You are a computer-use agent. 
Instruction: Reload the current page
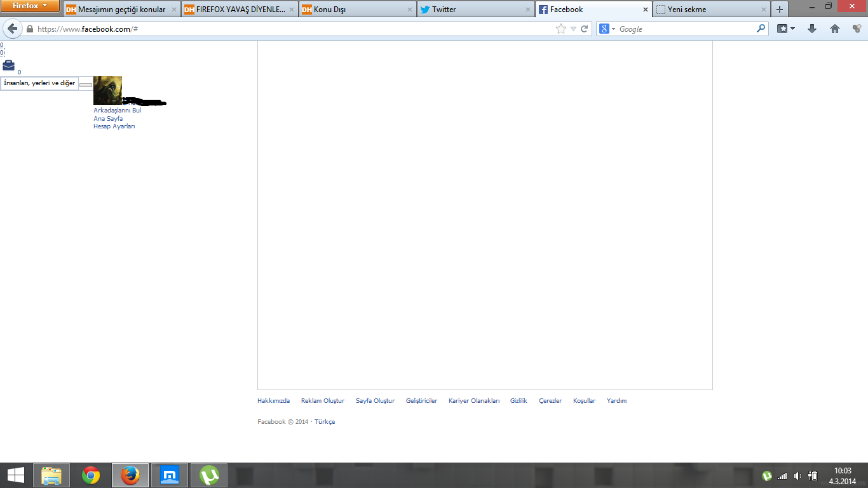pos(585,29)
